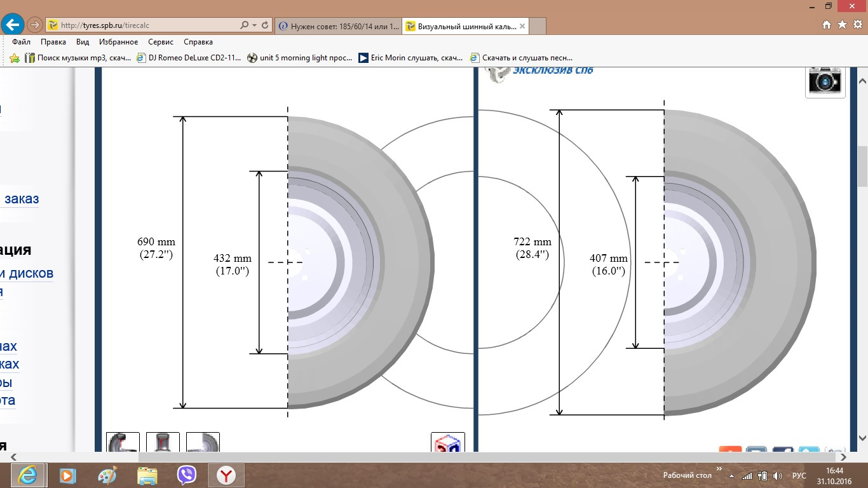The image size is (868, 488).
Task: Open the Избранное menu
Action: [118, 42]
